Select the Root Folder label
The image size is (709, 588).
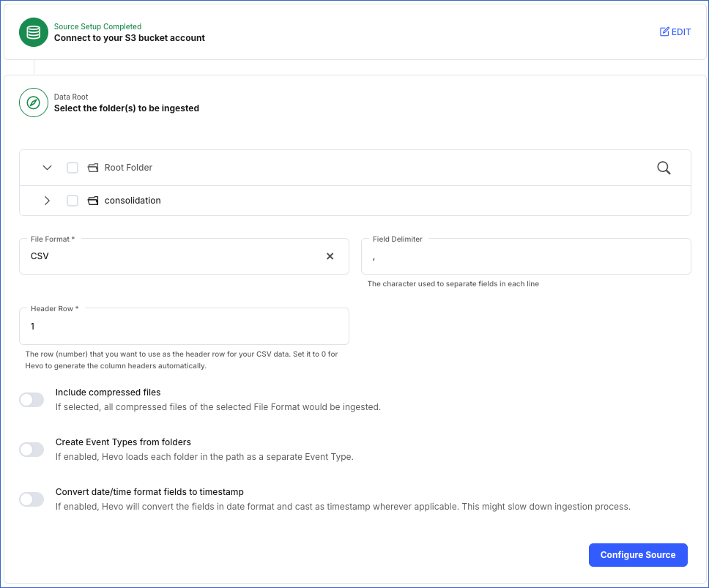point(128,168)
